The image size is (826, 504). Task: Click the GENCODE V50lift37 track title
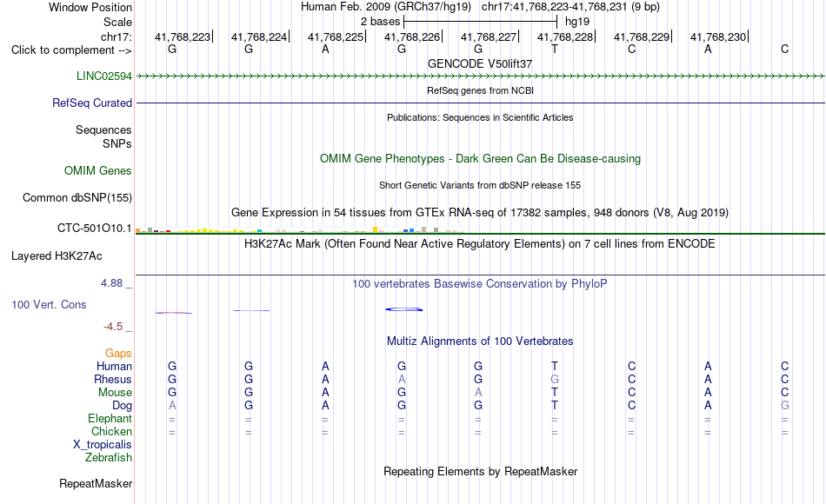[480, 63]
